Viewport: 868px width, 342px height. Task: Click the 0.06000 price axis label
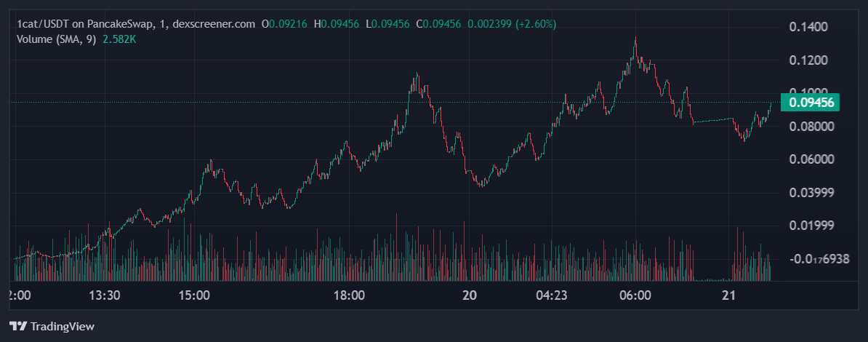coord(811,159)
